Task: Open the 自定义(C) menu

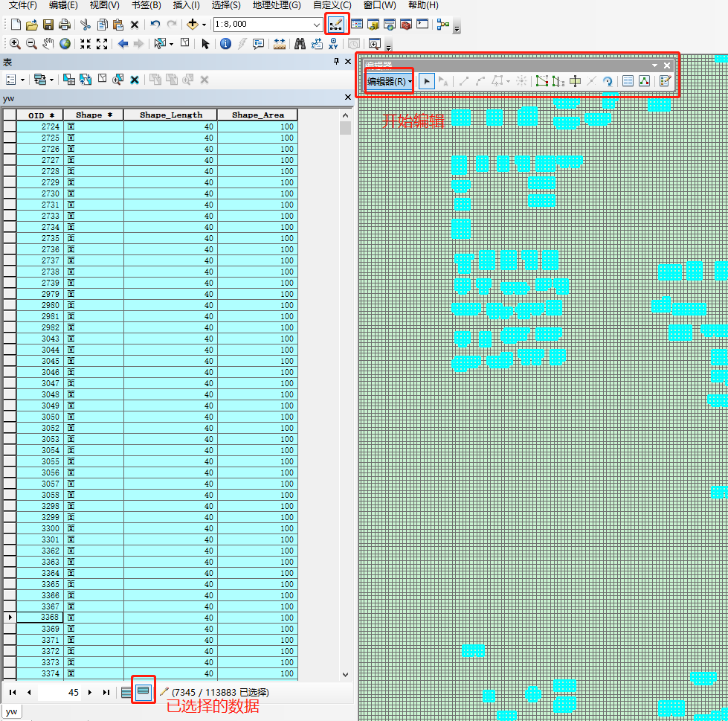Action: click(x=332, y=5)
